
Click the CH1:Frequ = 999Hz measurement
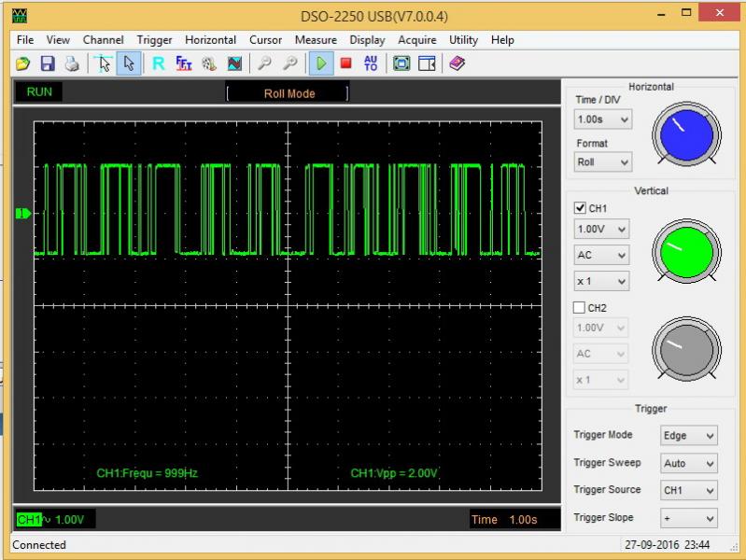(x=147, y=473)
